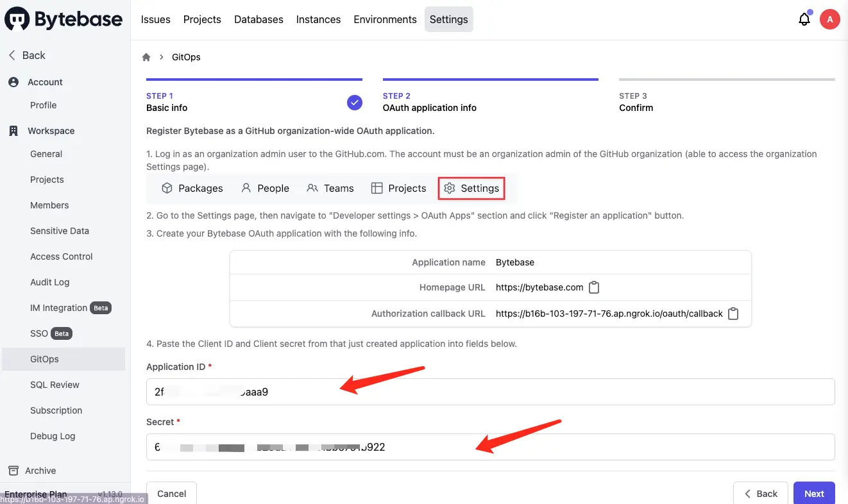Click the home icon in the breadcrumb

click(x=146, y=56)
